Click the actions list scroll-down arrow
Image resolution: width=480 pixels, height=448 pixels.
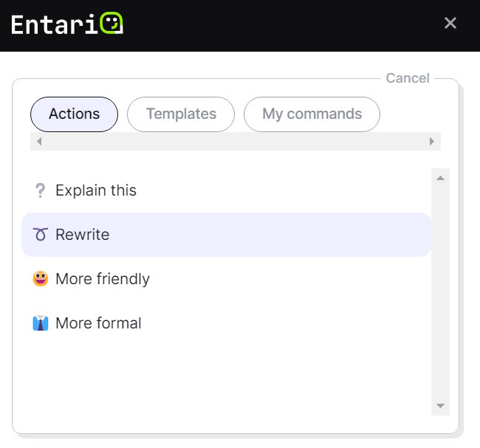pos(440,406)
